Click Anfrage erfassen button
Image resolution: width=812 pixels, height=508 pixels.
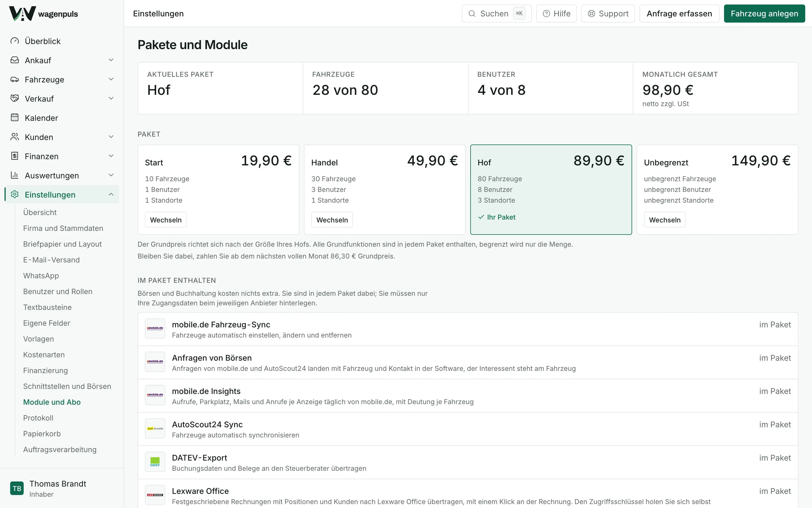pyautogui.click(x=679, y=14)
